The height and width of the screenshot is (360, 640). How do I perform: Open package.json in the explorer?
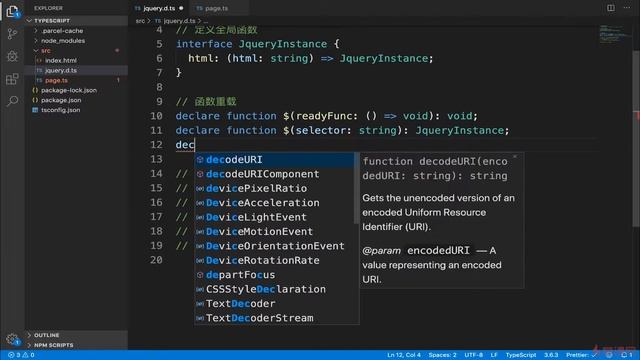61,100
